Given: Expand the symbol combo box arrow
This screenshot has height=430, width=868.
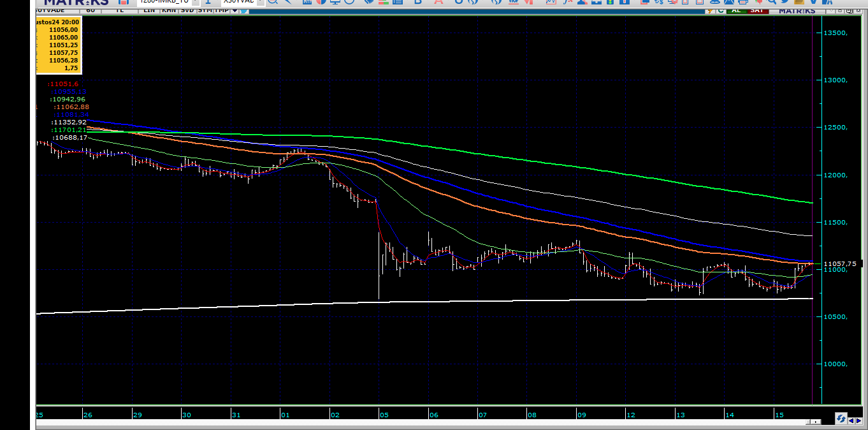Looking at the screenshot, I should (196, 2).
